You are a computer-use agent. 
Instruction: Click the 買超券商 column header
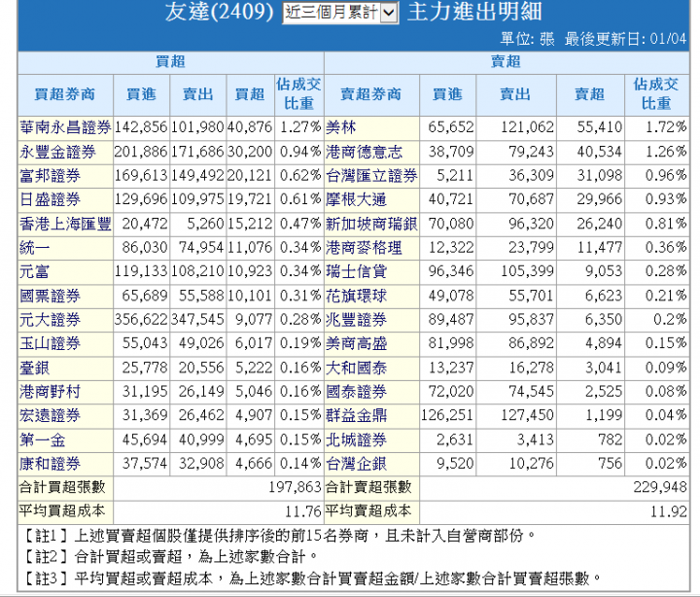click(65, 94)
